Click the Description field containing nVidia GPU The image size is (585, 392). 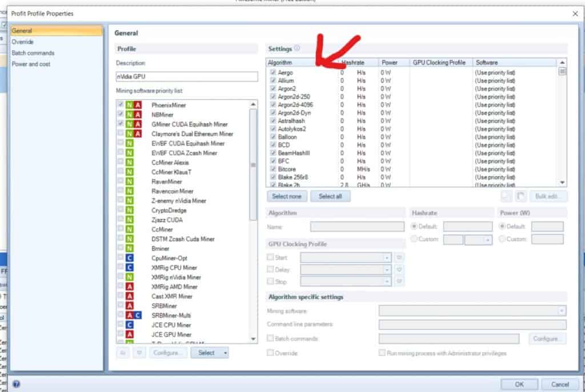187,76
